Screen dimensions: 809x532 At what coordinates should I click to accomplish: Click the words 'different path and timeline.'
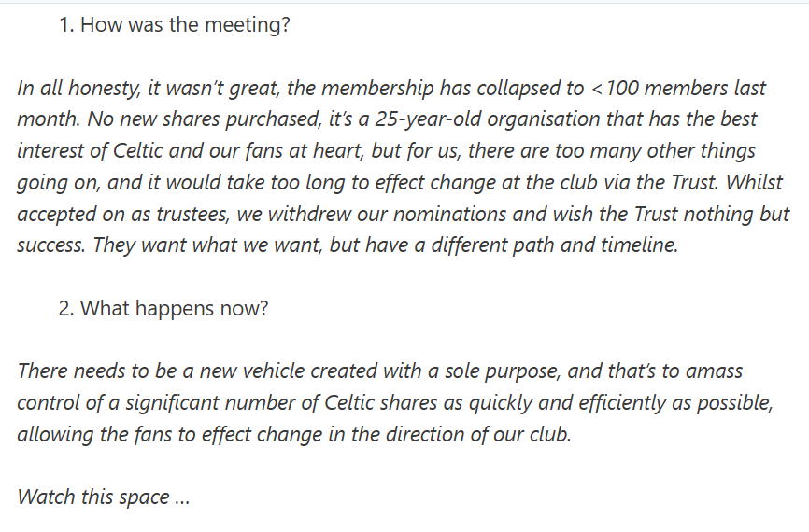click(x=555, y=245)
